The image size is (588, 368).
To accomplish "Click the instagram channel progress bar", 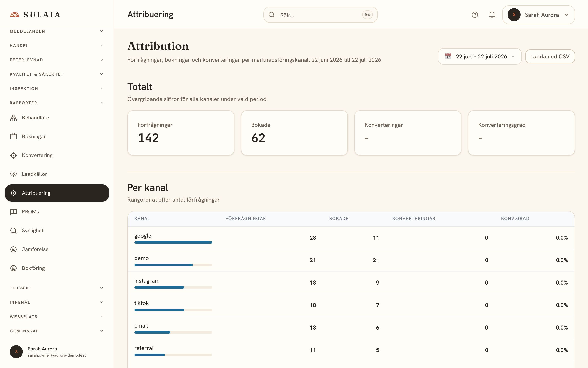I will click(173, 287).
